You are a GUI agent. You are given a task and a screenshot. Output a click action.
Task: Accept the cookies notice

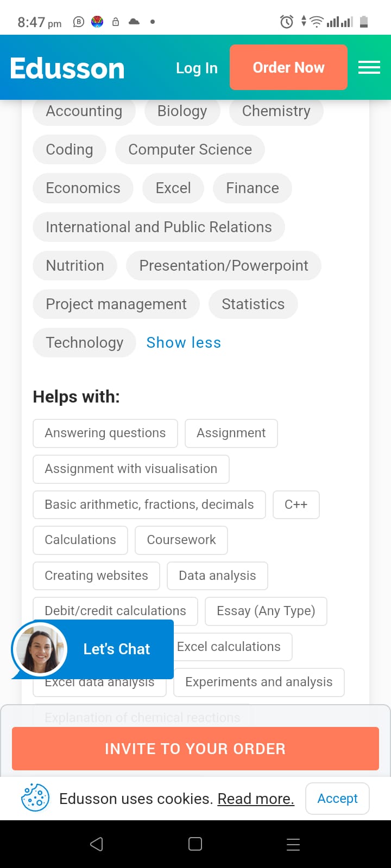pos(337,798)
